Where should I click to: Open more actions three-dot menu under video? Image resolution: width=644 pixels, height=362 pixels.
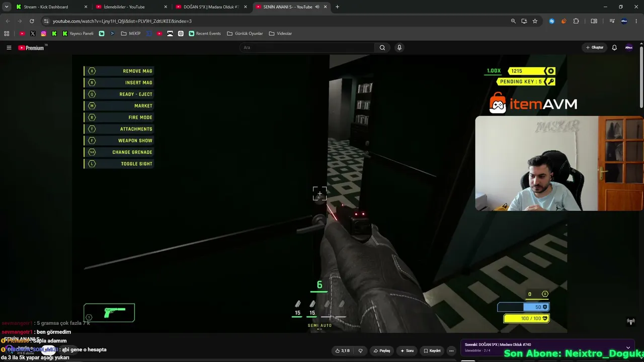(451, 351)
